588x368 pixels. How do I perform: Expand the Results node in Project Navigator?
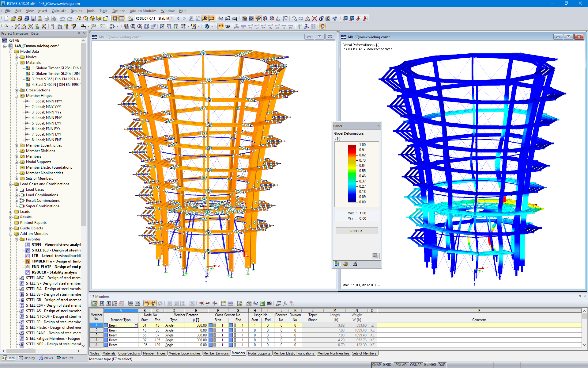pyautogui.click(x=11, y=217)
